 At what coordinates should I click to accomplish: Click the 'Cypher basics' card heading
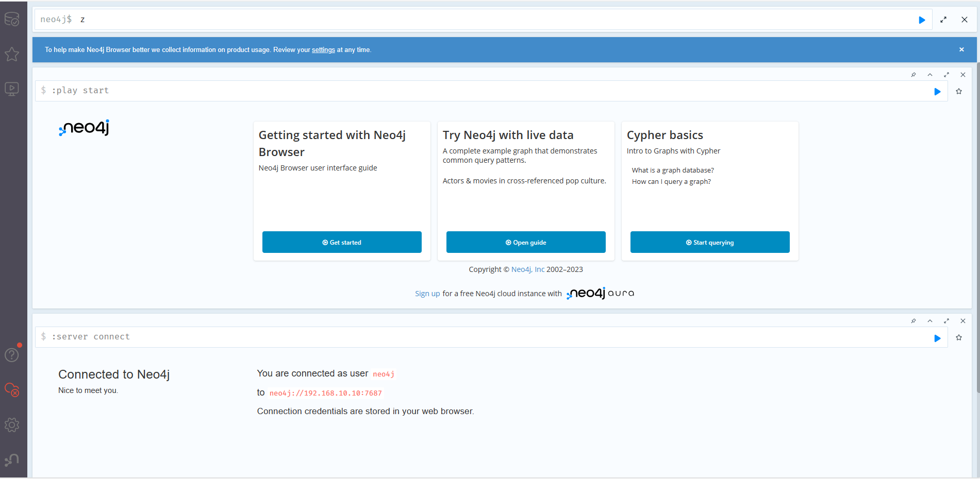coord(665,135)
